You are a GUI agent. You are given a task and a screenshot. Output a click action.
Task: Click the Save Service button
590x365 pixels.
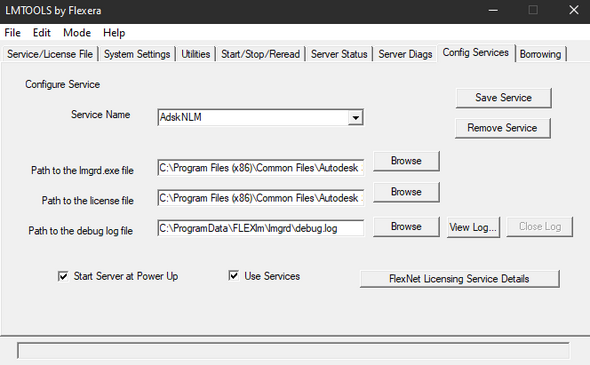[503, 98]
